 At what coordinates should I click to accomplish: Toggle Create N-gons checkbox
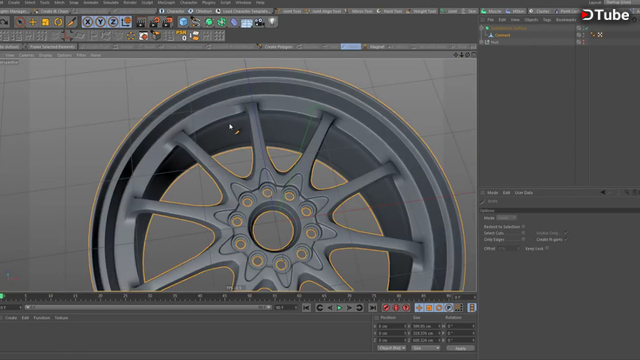click(x=566, y=240)
